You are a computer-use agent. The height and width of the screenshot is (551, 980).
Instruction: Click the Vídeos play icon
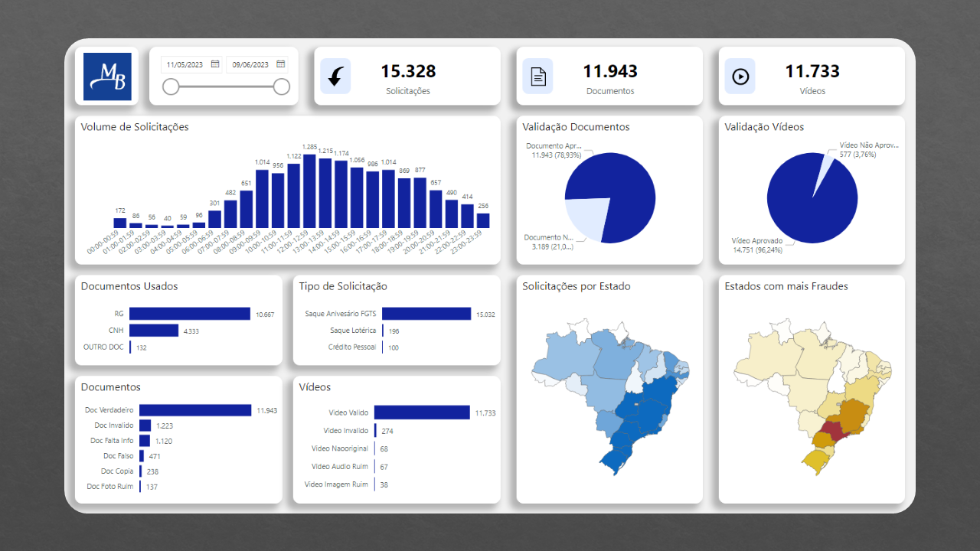[x=740, y=77]
